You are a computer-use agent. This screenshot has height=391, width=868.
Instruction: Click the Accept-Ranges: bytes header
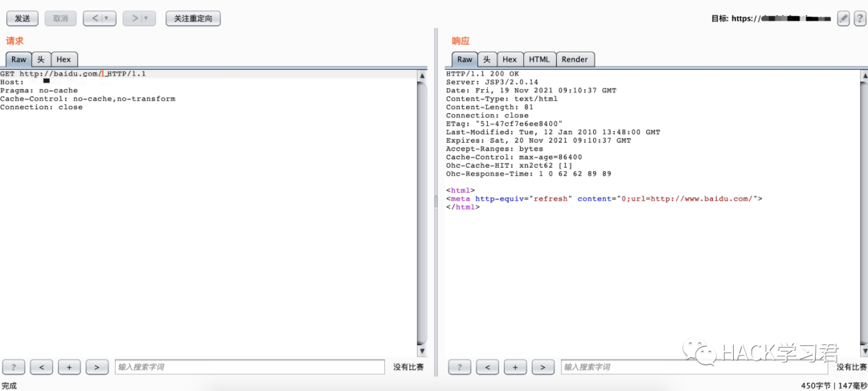click(x=495, y=149)
